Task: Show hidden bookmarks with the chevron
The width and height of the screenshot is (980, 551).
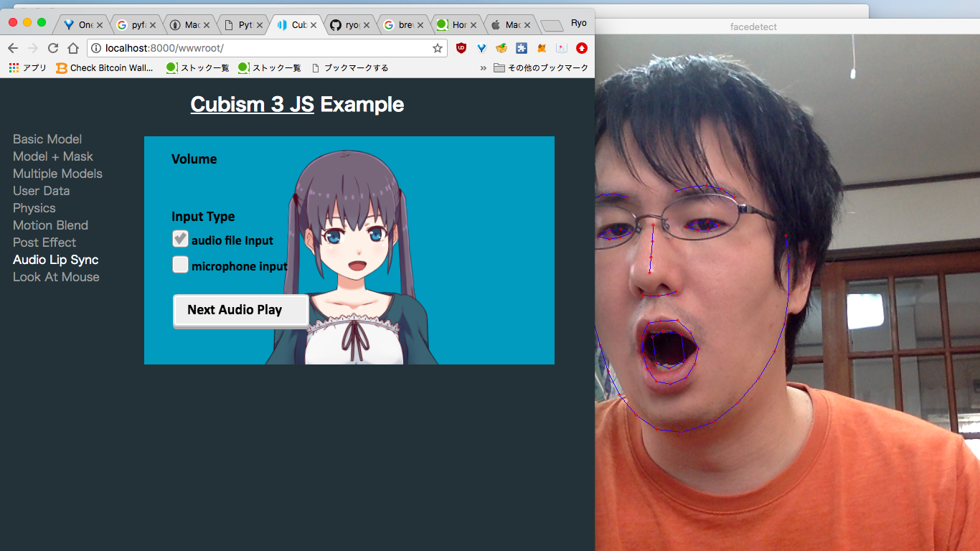Action: point(483,68)
